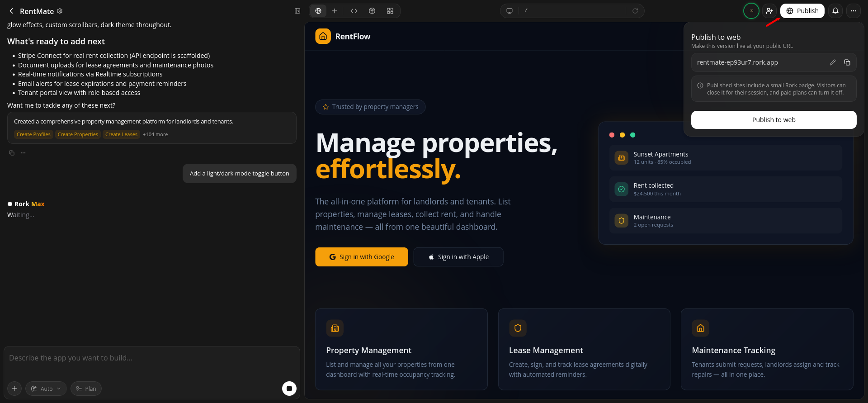The width and height of the screenshot is (868, 403).
Task: Click the Create Properties tag
Action: (78, 134)
